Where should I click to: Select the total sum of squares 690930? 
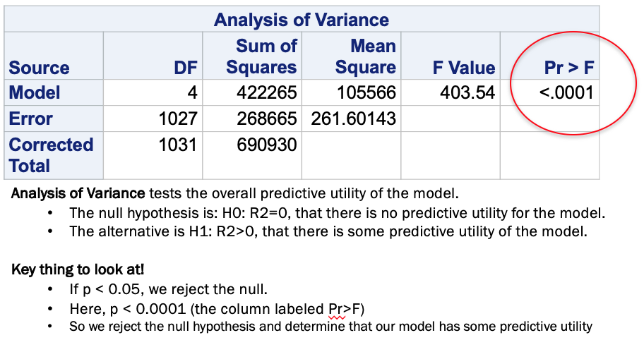coord(266,145)
